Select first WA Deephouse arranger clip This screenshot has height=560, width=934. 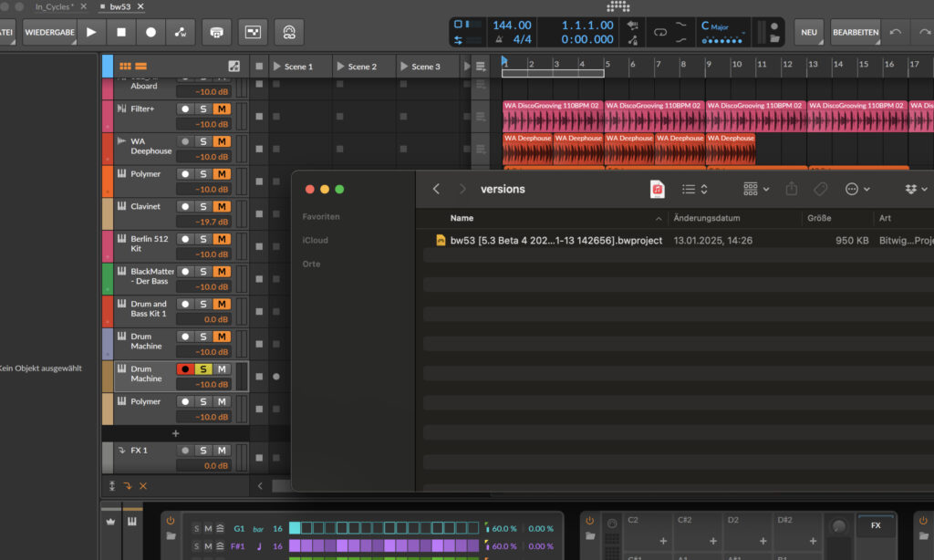[x=528, y=149]
